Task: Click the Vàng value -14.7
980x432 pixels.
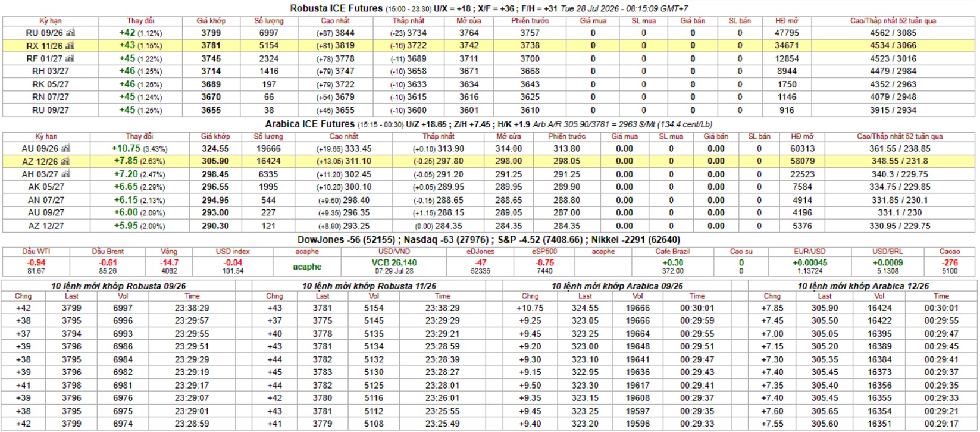Action: pyautogui.click(x=169, y=262)
